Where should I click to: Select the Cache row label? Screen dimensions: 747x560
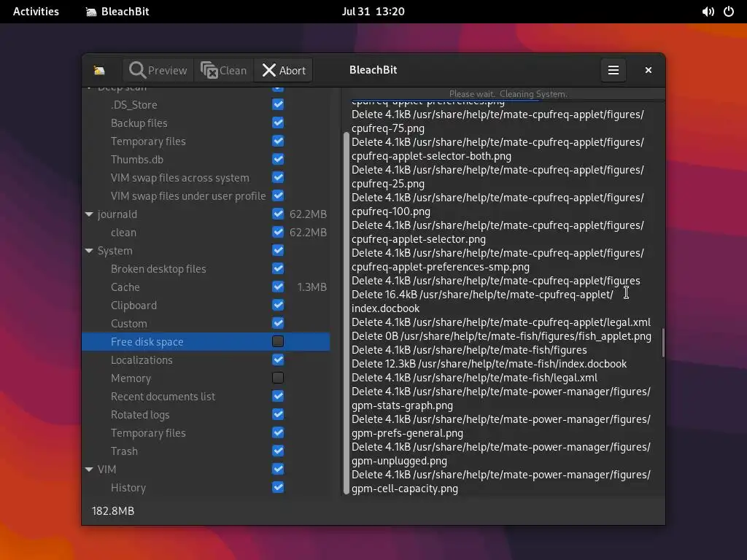(125, 287)
